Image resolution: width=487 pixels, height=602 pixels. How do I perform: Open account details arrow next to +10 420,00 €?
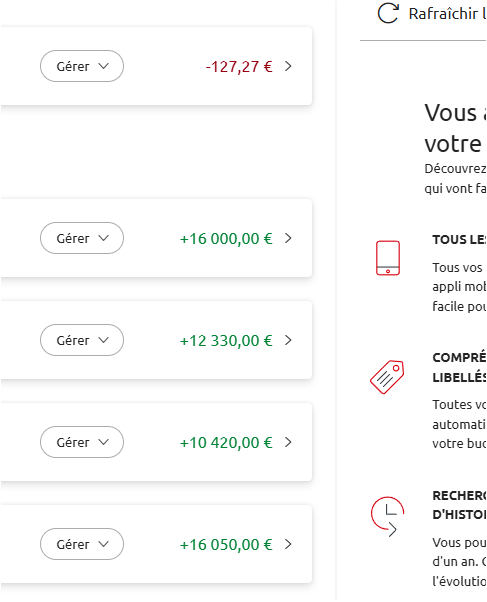[x=288, y=442]
